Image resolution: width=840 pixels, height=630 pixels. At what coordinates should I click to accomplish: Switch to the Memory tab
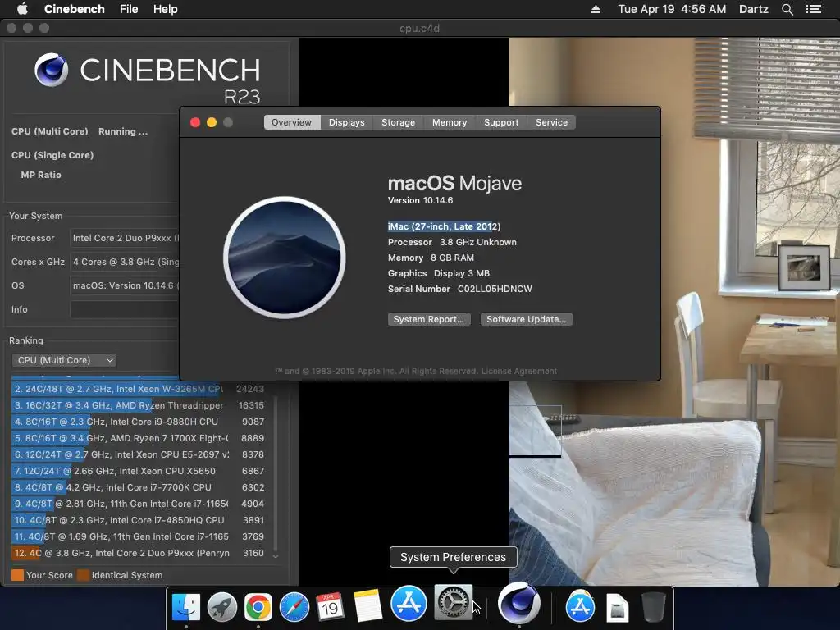[450, 122]
